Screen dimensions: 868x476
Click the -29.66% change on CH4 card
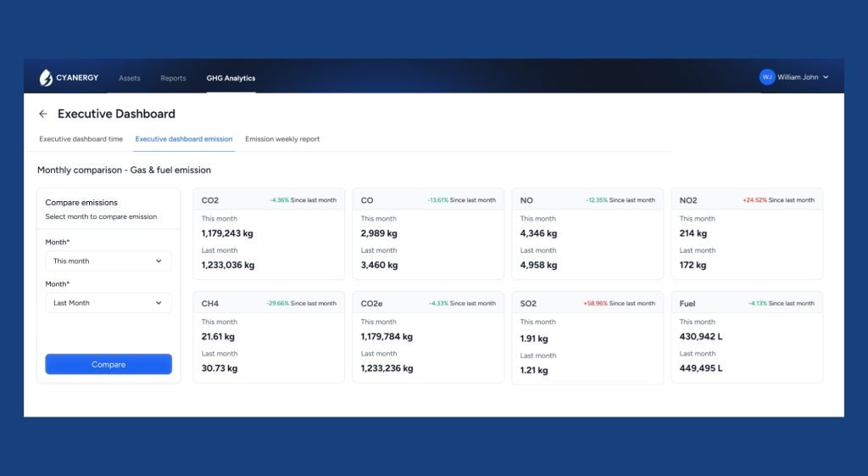277,303
